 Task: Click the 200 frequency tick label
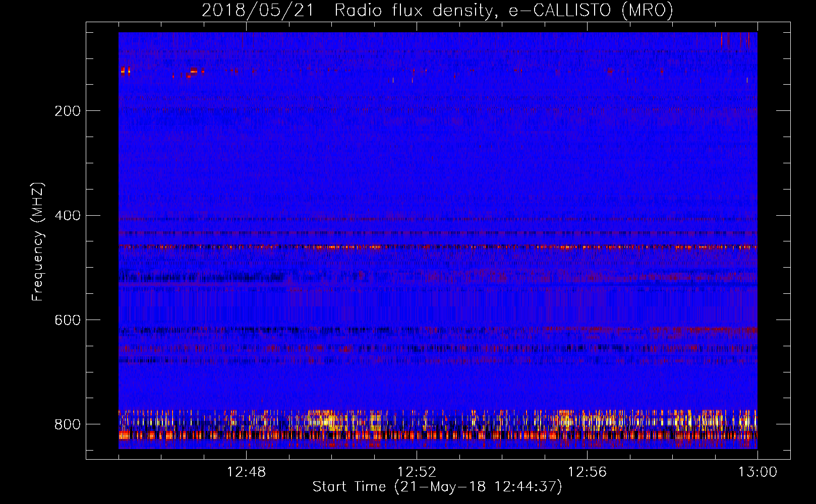[67, 111]
